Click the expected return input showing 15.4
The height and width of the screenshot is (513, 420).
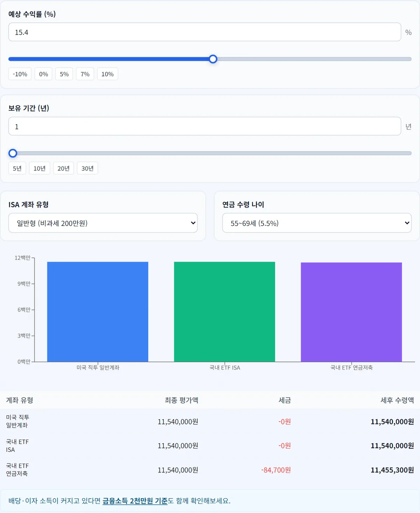click(204, 32)
